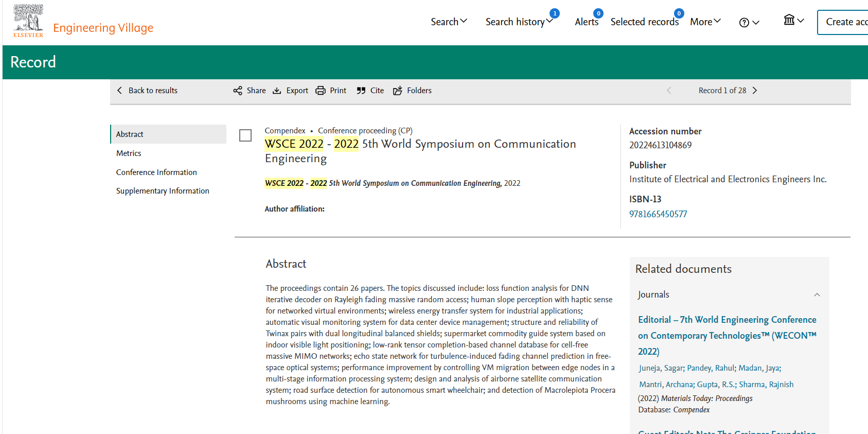Image resolution: width=868 pixels, height=434 pixels.
Task: Click the Selected records count badge
Action: pyautogui.click(x=679, y=13)
